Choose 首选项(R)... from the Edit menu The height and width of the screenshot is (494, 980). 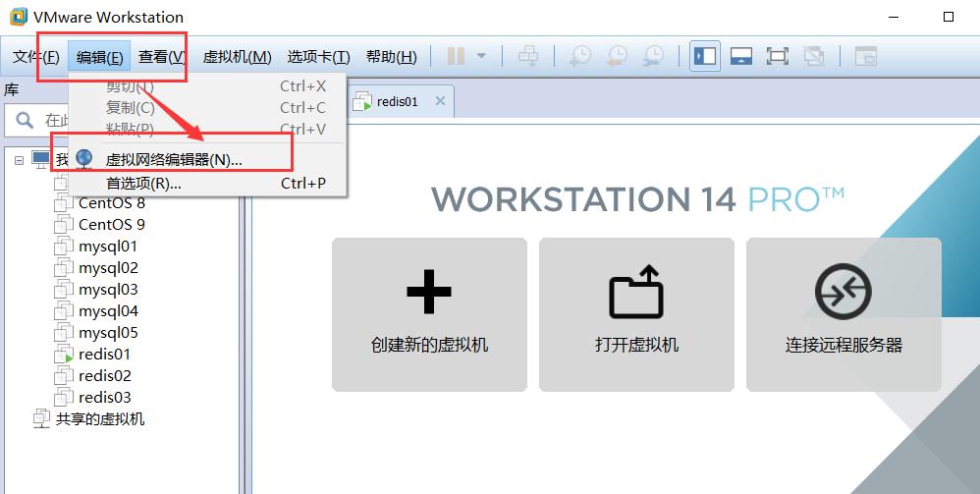(x=207, y=184)
